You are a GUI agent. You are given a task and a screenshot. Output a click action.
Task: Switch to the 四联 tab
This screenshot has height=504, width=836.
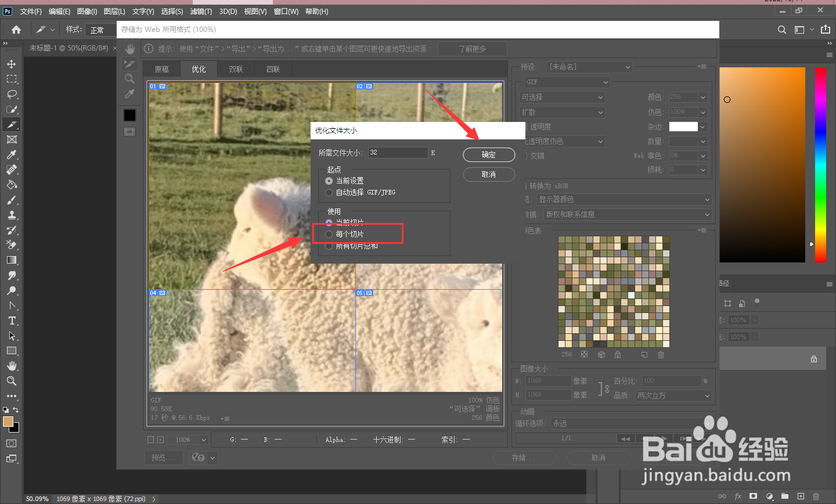coord(273,69)
